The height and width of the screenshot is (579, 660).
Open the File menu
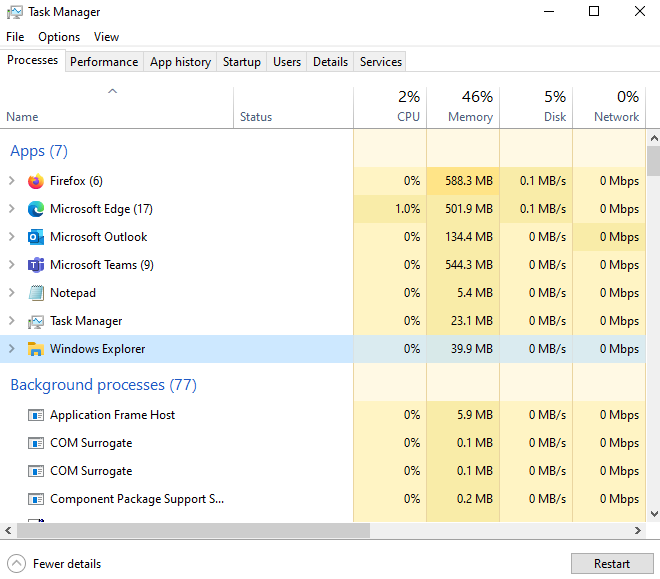click(x=15, y=37)
